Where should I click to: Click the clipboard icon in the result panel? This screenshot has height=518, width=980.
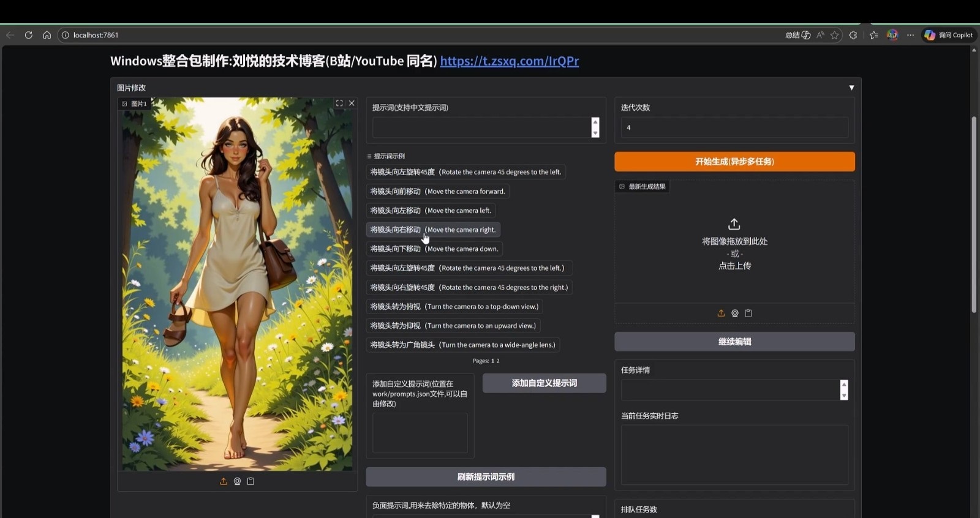748,313
